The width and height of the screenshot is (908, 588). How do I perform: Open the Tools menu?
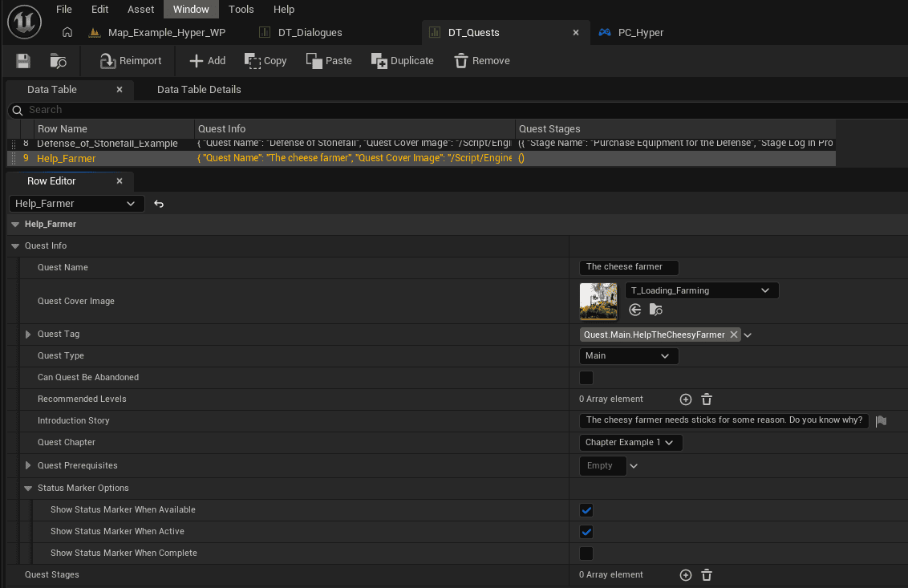241,10
